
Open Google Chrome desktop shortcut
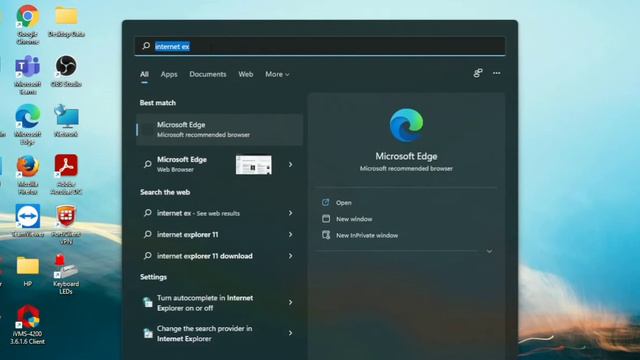pyautogui.click(x=27, y=17)
